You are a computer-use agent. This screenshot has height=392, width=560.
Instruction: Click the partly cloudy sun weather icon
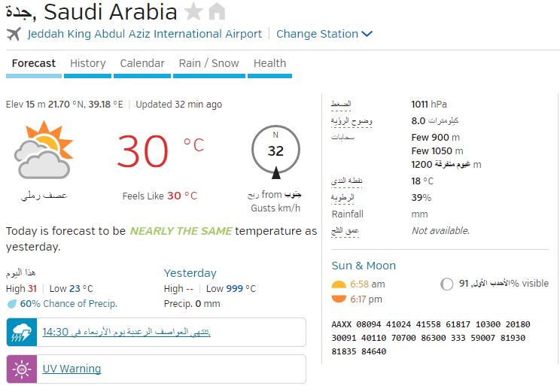point(44,150)
